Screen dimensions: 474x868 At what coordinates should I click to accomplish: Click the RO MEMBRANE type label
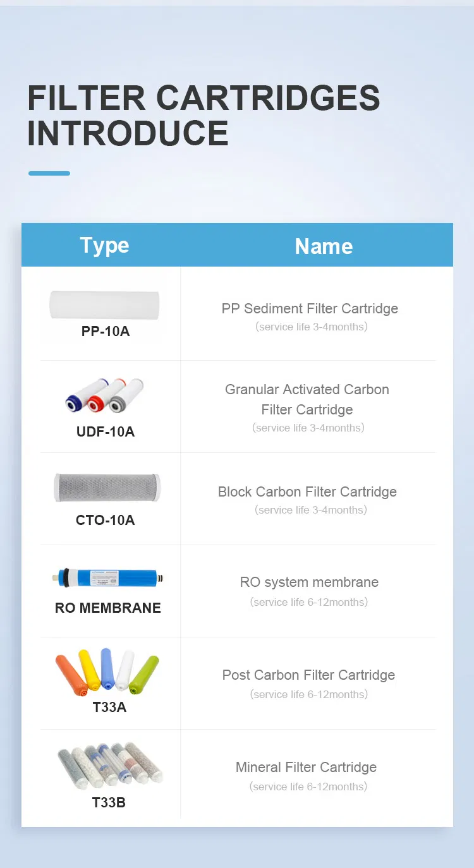click(108, 608)
